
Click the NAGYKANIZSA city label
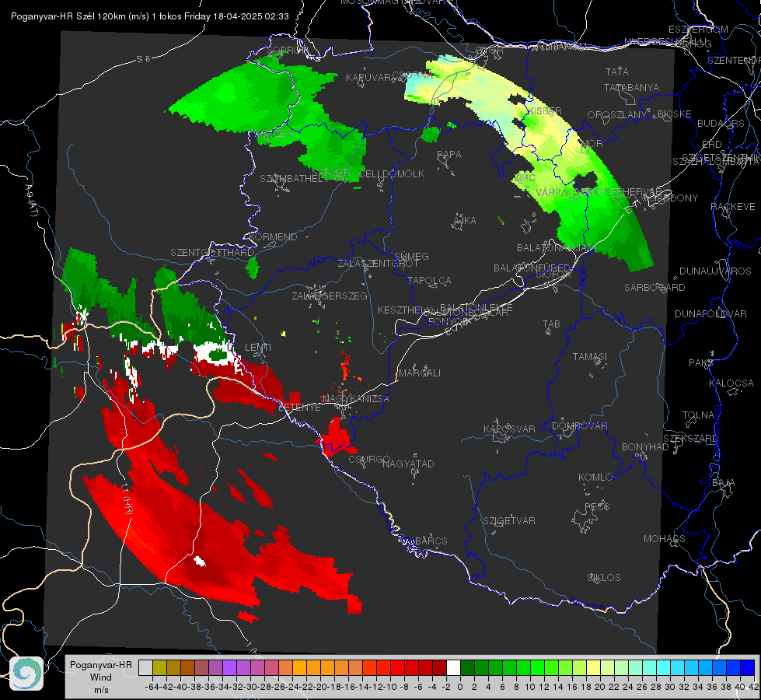pyautogui.click(x=356, y=398)
